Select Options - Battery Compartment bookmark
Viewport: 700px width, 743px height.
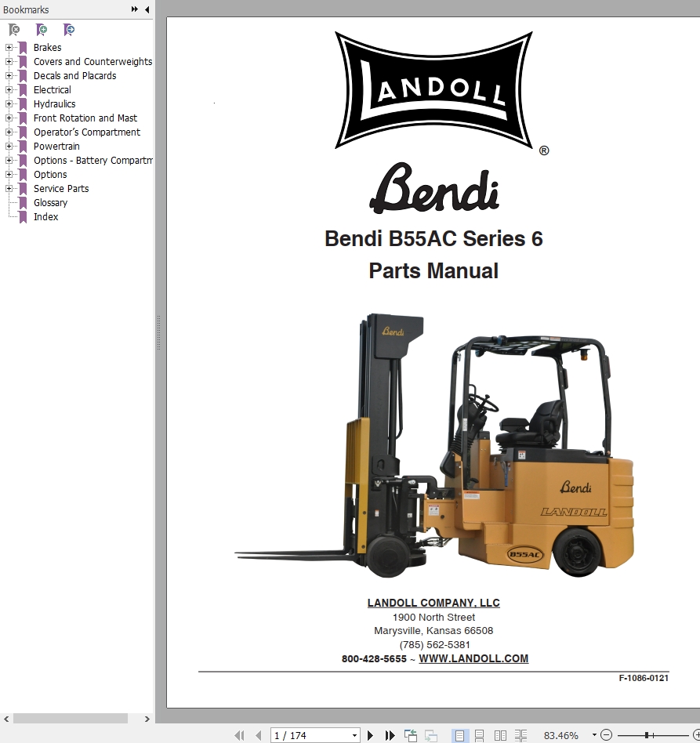coord(93,161)
